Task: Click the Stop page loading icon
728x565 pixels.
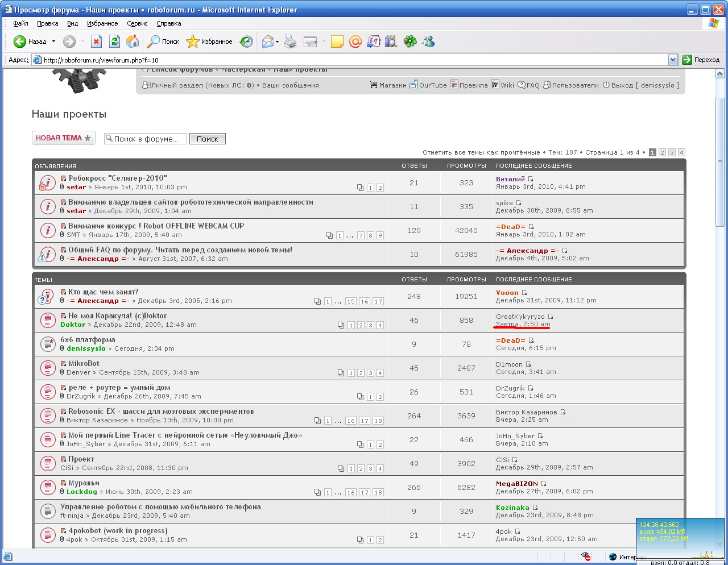Action: (x=97, y=41)
